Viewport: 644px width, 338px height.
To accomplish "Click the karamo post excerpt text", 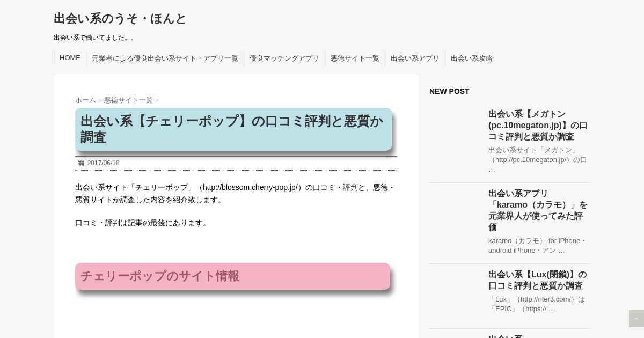I will (x=538, y=245).
